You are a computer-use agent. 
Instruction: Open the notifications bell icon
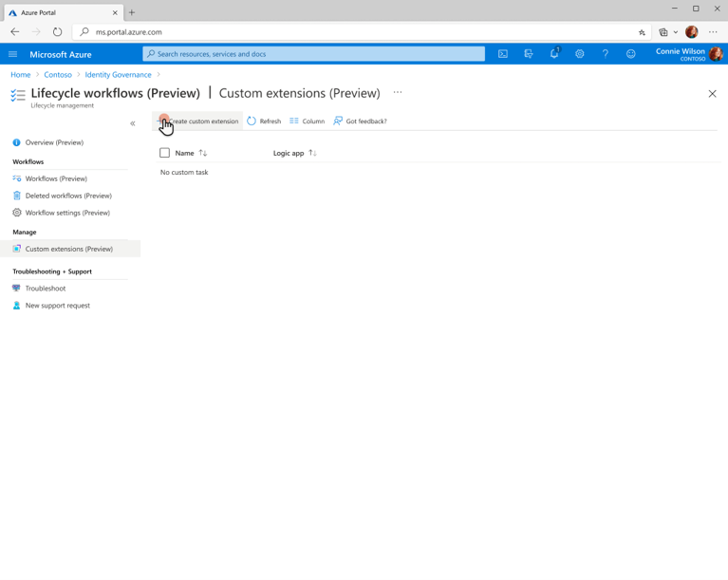click(x=554, y=53)
